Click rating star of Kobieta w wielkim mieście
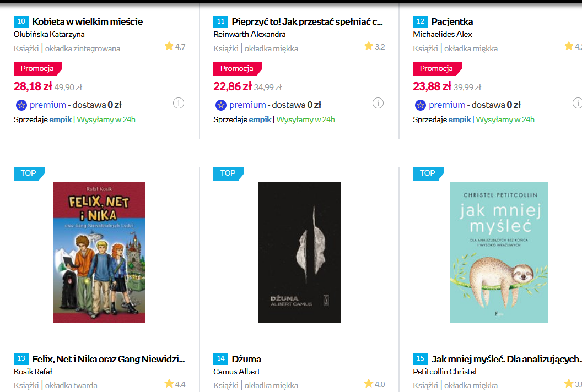Viewport: 582px width, 392px height. 169,46
